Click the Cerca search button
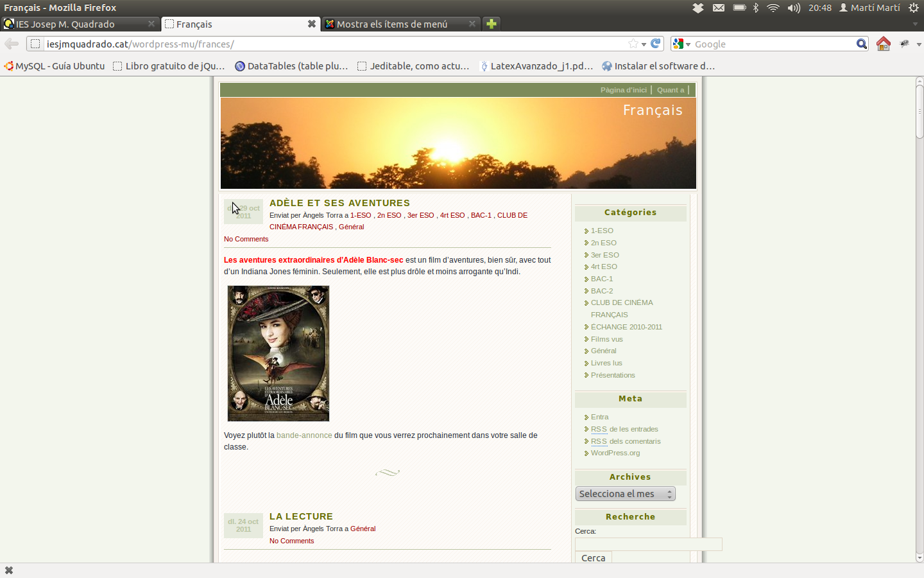The image size is (924, 578). pyautogui.click(x=593, y=557)
